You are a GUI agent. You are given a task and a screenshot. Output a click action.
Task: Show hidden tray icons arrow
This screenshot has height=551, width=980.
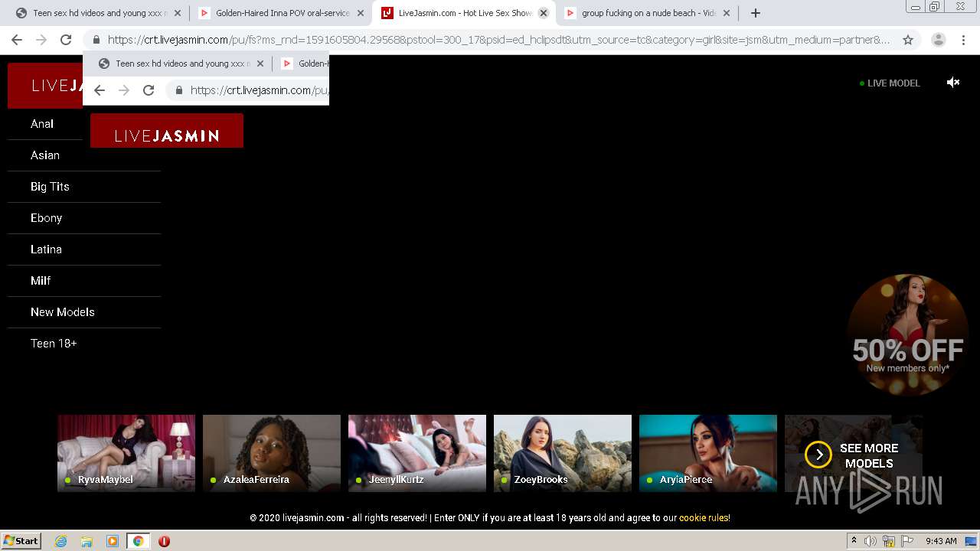coord(854,541)
